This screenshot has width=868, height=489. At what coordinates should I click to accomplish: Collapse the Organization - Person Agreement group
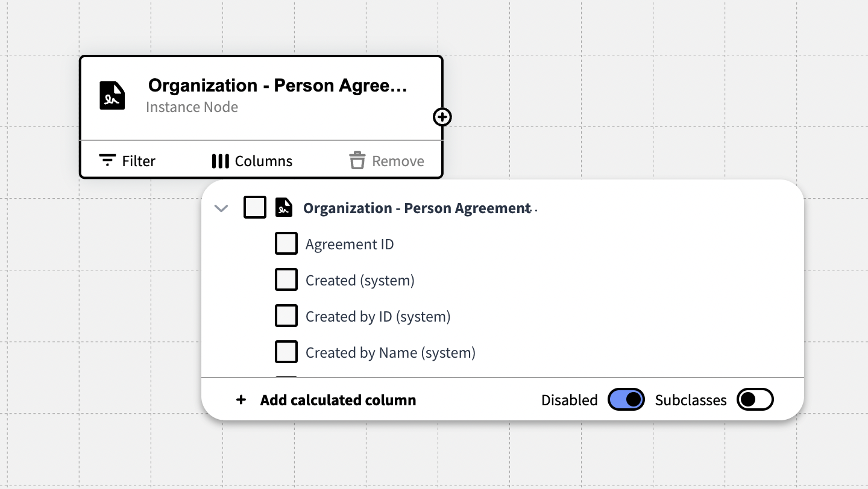(221, 208)
